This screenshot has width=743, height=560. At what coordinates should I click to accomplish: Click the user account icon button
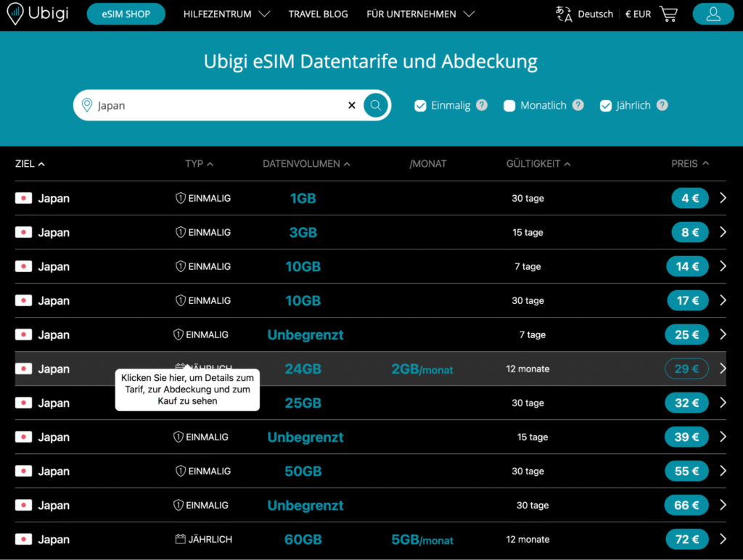pos(713,14)
